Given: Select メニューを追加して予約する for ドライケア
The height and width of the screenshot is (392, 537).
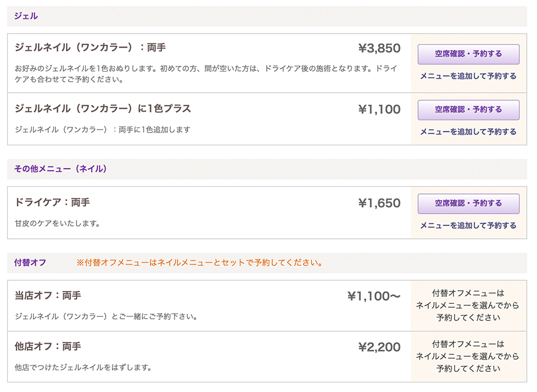Looking at the screenshot, I should (x=468, y=225).
